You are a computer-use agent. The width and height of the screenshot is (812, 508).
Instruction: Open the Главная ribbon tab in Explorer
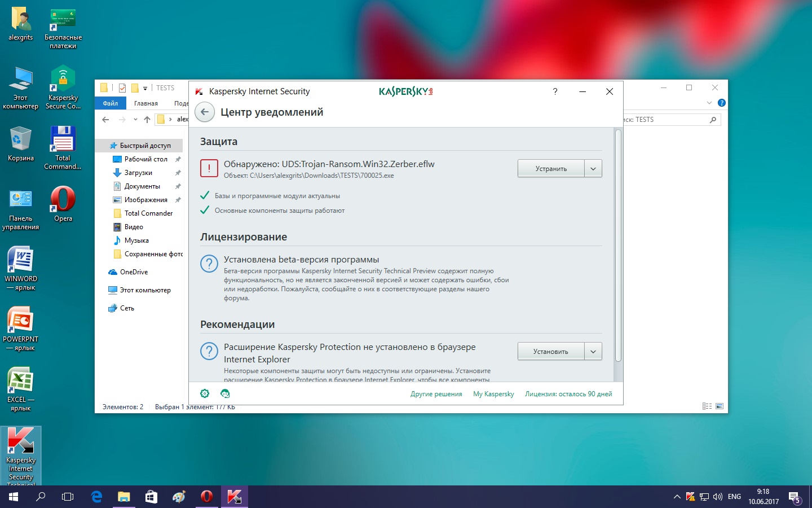pos(146,103)
